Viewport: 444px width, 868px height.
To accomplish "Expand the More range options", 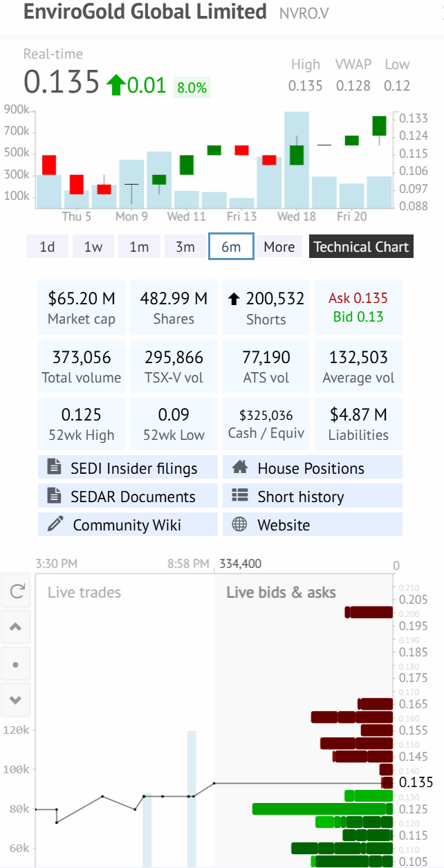I will click(279, 247).
